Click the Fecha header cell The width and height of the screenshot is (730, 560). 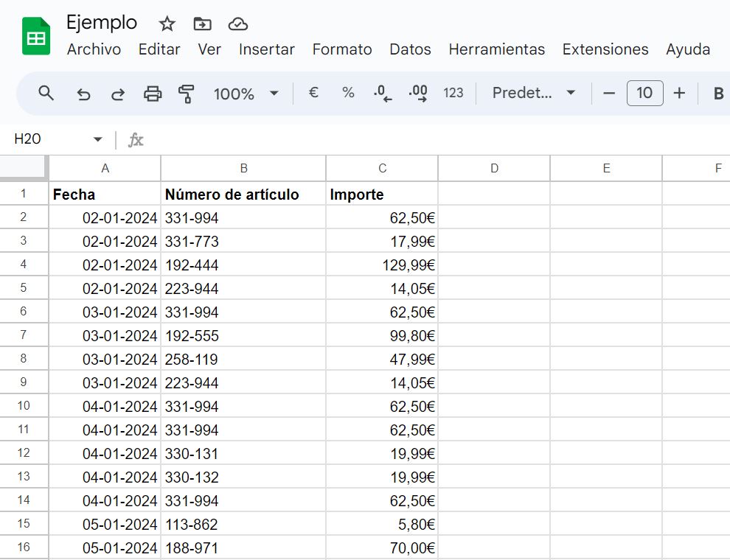[105, 194]
